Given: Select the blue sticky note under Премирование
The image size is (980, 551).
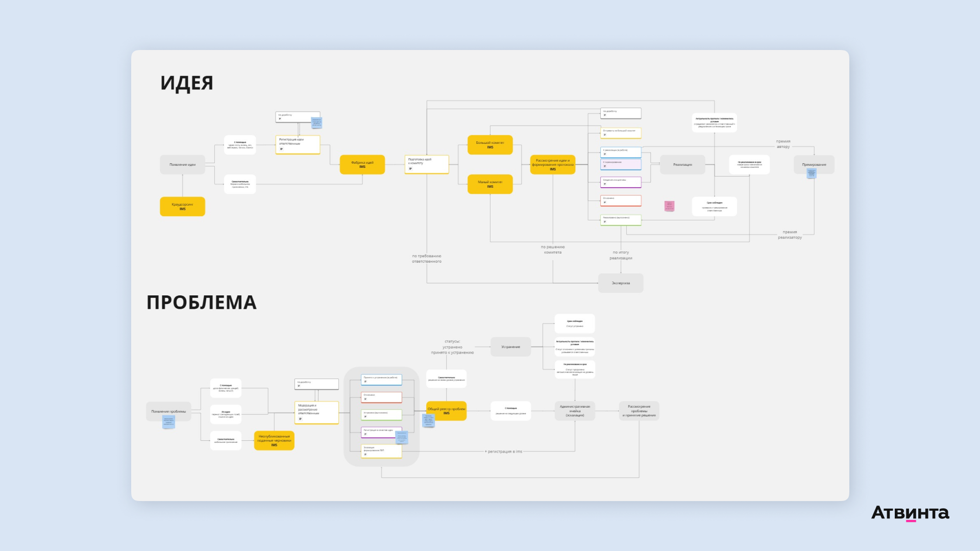Looking at the screenshot, I should (x=811, y=173).
